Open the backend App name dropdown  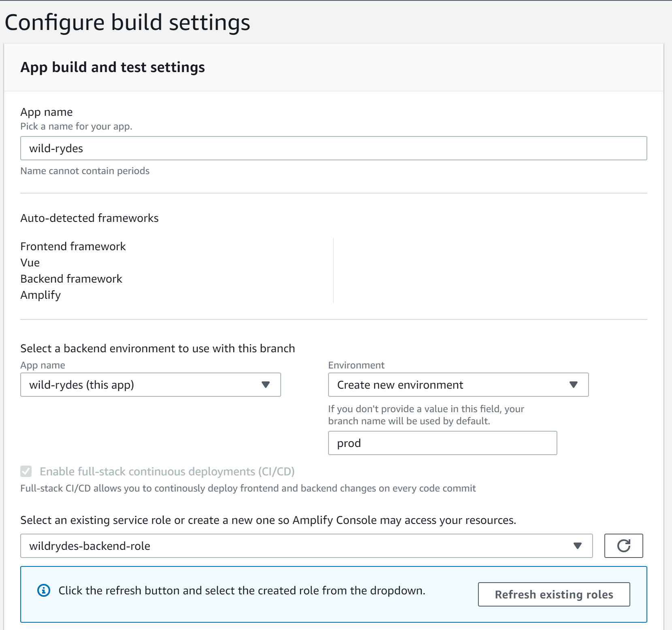150,385
